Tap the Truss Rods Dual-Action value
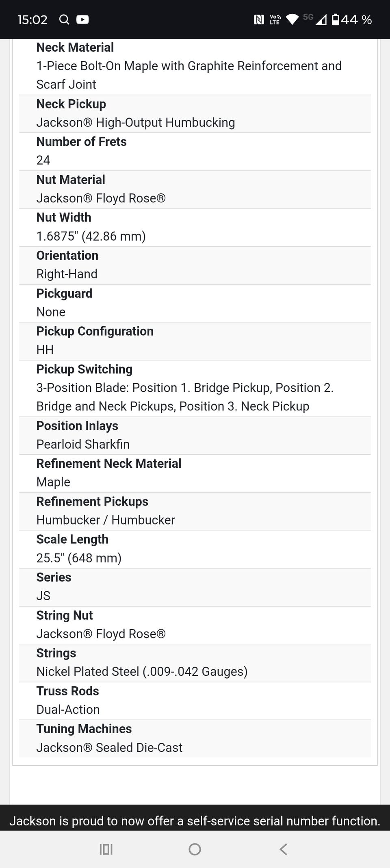The width and height of the screenshot is (390, 868). pos(68,710)
